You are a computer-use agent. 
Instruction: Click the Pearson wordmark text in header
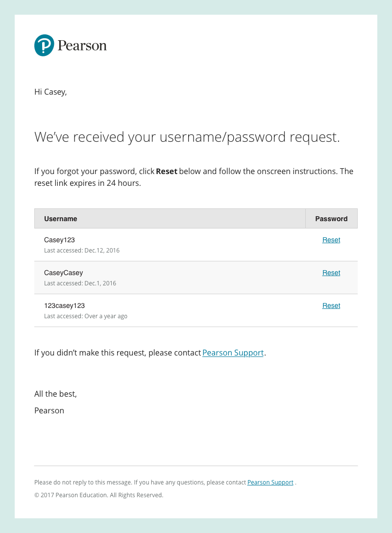pos(82,46)
